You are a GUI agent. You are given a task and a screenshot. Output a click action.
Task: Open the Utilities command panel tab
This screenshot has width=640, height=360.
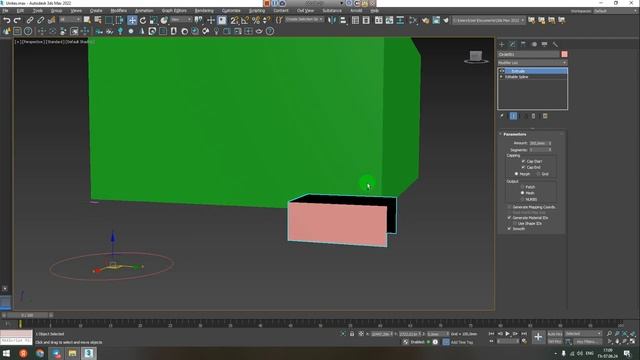(x=555, y=44)
